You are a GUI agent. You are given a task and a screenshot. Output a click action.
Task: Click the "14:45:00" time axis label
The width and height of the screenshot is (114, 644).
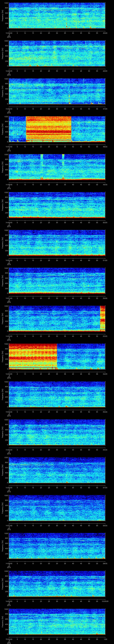click(9, 71)
